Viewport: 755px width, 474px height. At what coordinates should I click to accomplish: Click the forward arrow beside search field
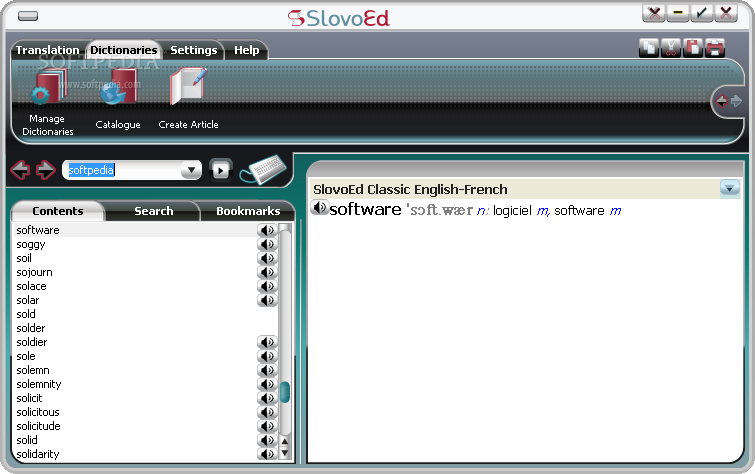46,170
